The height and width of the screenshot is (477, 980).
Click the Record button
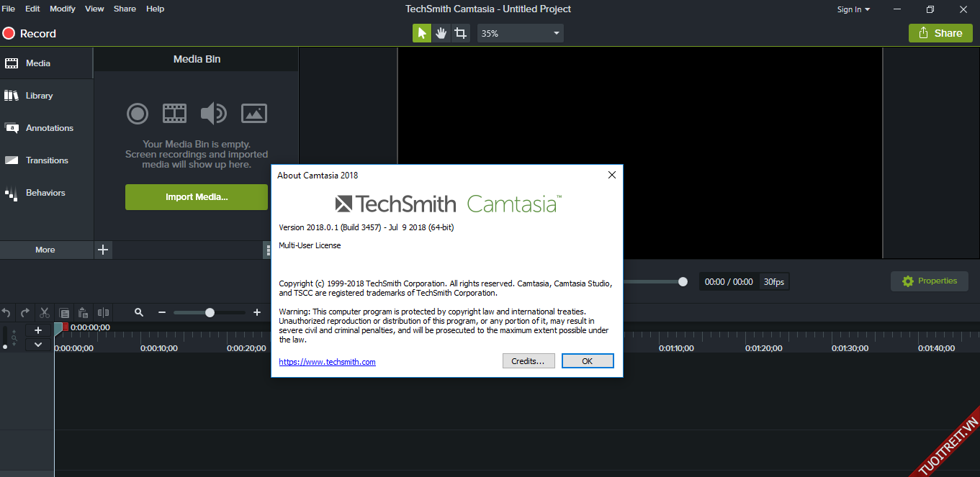(29, 33)
